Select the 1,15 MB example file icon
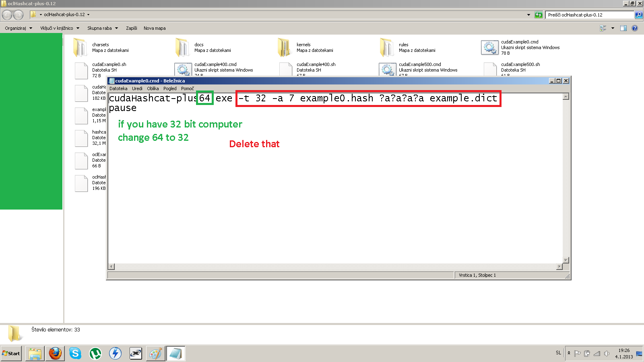Screen dimensions: 644x362 tap(81, 115)
